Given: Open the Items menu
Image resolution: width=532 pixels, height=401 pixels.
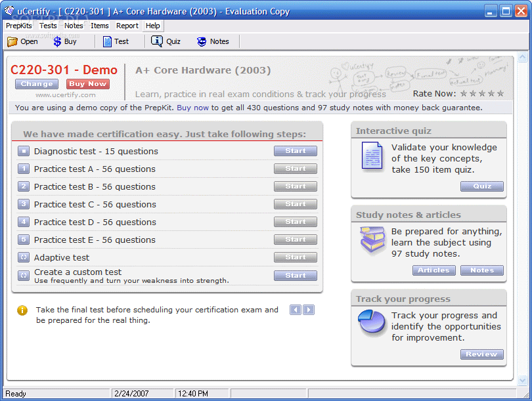Looking at the screenshot, I should click(100, 26).
